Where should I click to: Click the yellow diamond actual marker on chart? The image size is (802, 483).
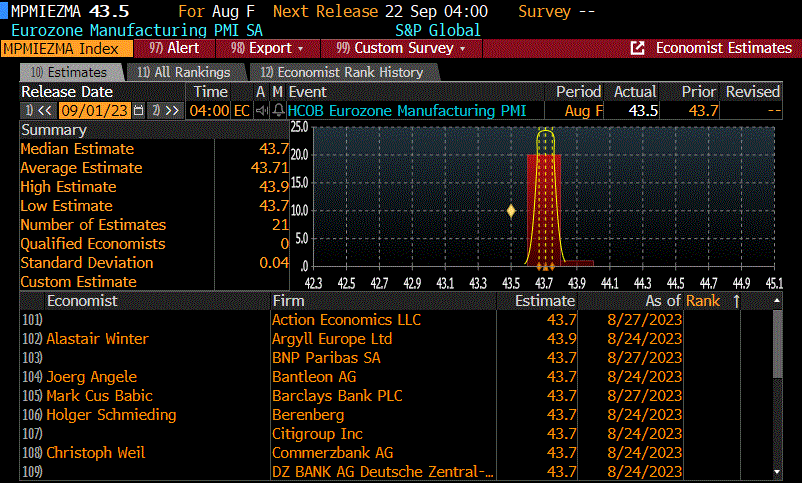coord(511,211)
